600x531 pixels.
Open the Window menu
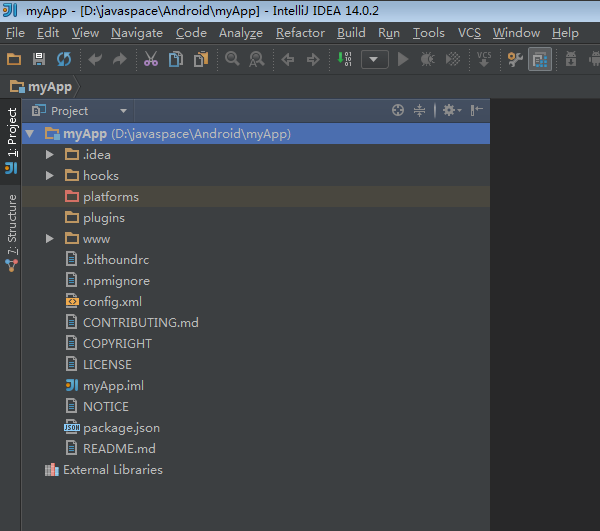click(516, 33)
